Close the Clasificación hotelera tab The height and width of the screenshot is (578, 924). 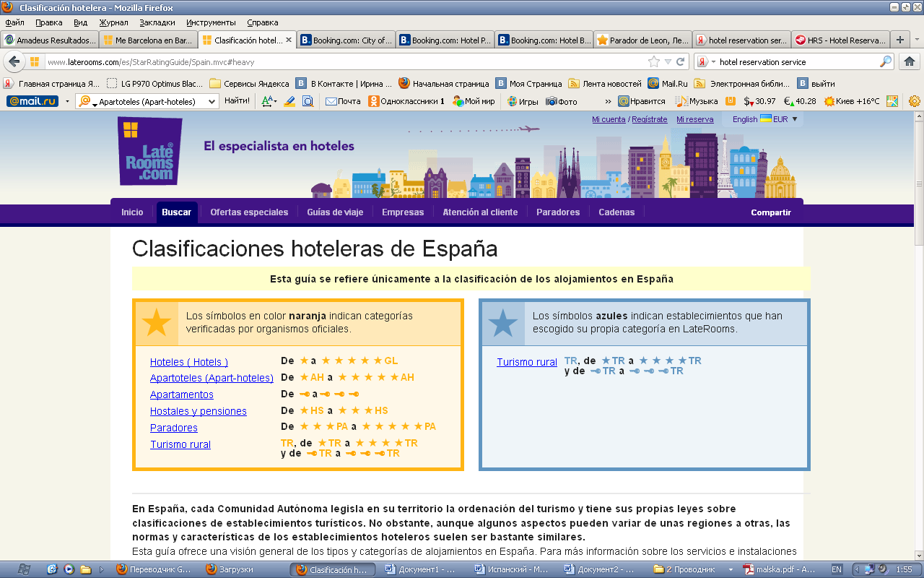pos(289,40)
